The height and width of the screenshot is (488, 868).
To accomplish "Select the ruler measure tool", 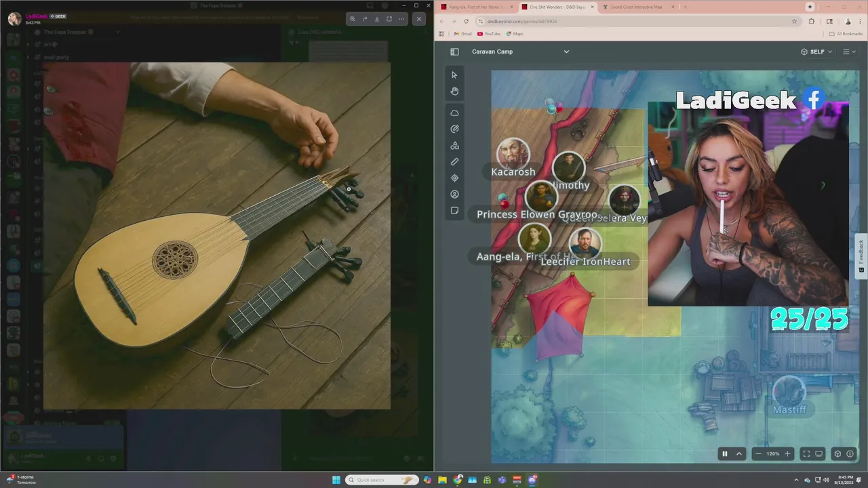I will (x=454, y=161).
